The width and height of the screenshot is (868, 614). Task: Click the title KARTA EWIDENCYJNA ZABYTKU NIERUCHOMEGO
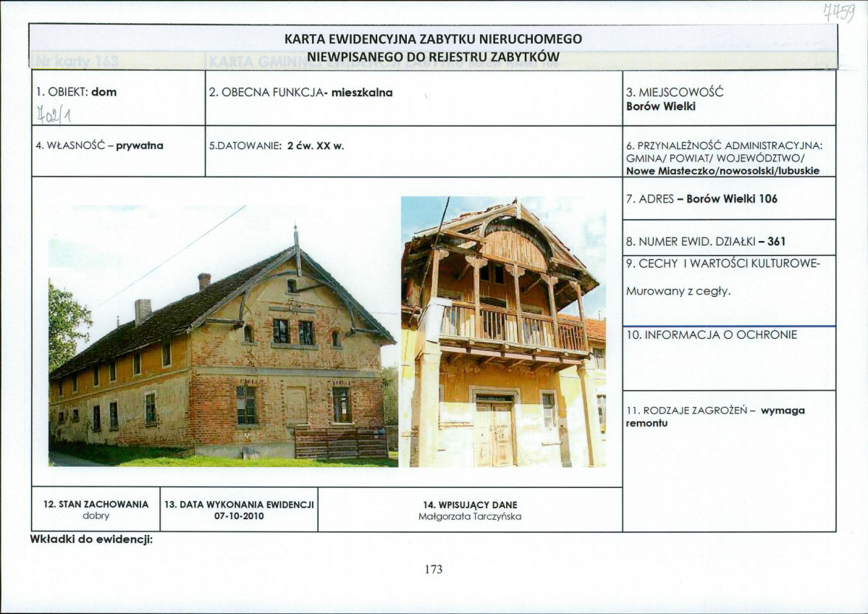(x=432, y=38)
